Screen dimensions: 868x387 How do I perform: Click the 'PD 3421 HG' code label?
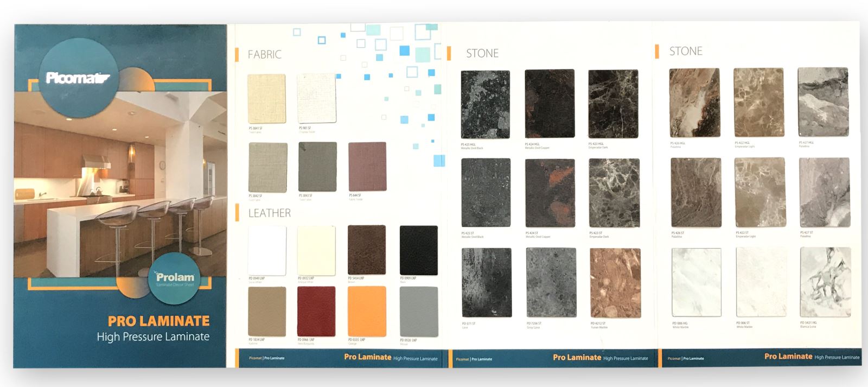pos(808,323)
